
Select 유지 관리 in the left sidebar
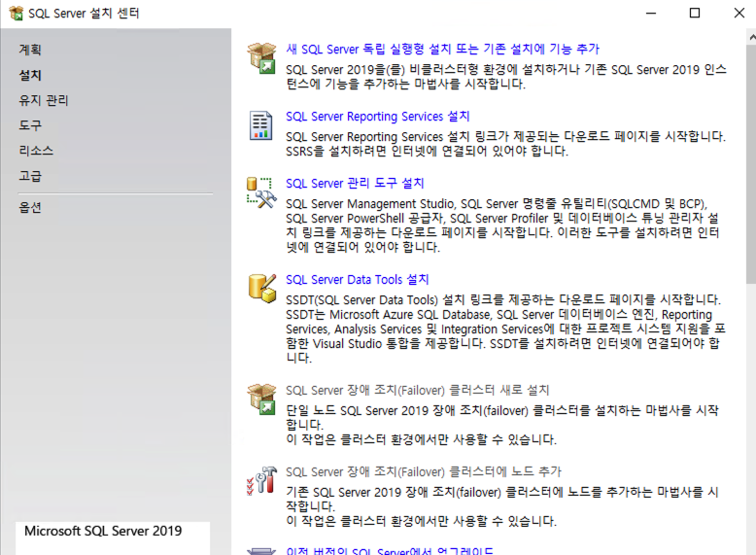(44, 100)
